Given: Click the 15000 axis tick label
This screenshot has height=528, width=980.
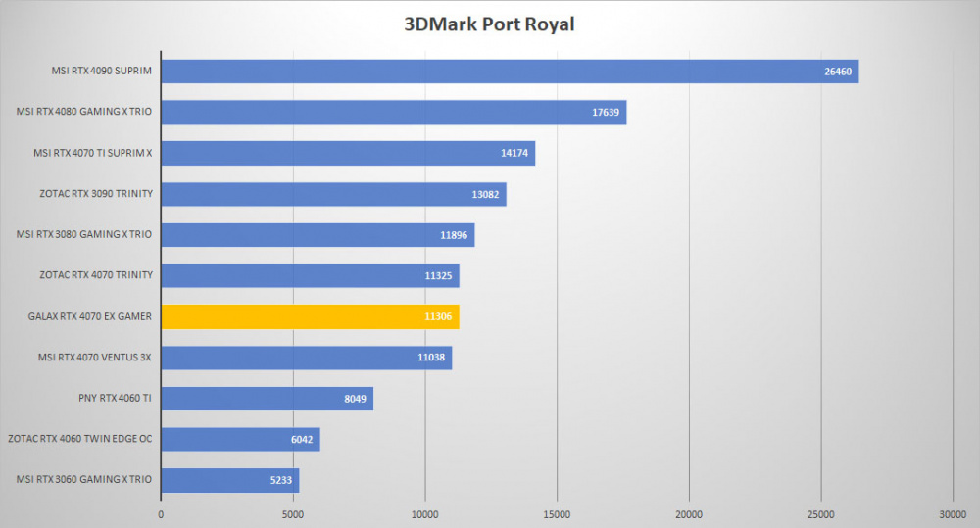Looking at the screenshot, I should tap(557, 515).
